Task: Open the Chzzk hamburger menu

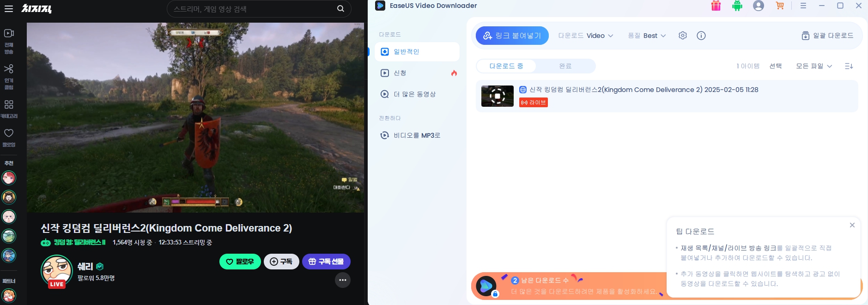Action: [9, 9]
